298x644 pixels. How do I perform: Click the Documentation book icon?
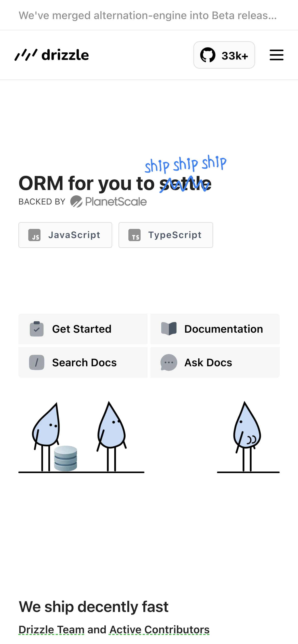point(169,329)
